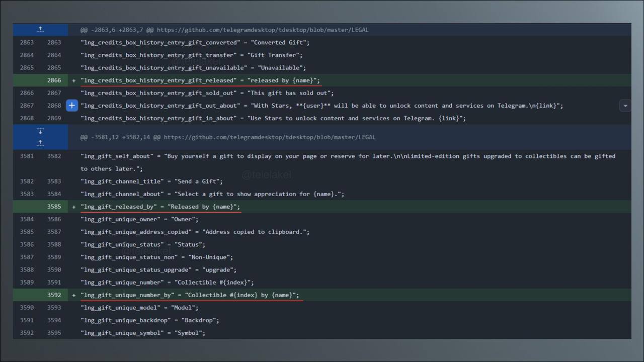Click the lng_credits_box_history_entry_gift_out_about line
Screen dimensions: 644x362
(x=322, y=106)
